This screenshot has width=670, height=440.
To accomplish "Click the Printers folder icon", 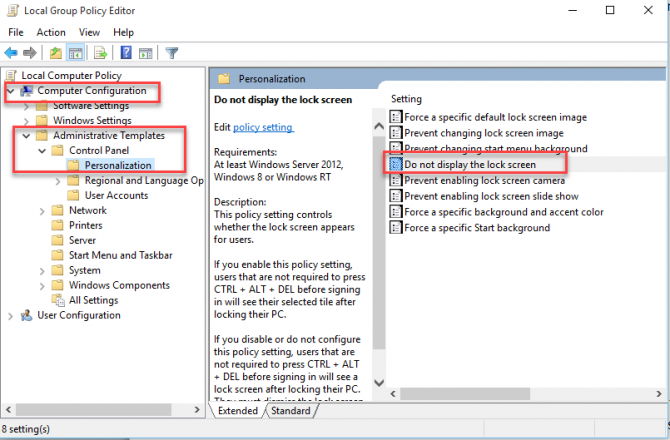I will (x=57, y=225).
